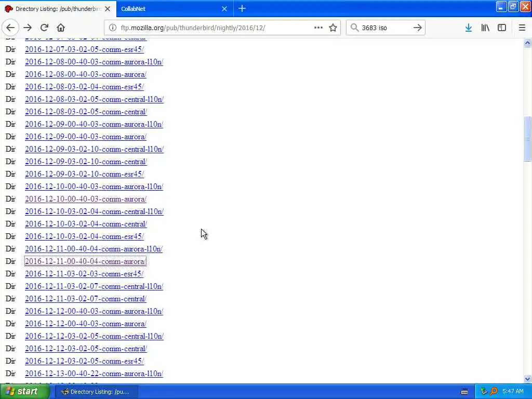The image size is (532, 399).
Task: Open the home page
Action: [61, 28]
